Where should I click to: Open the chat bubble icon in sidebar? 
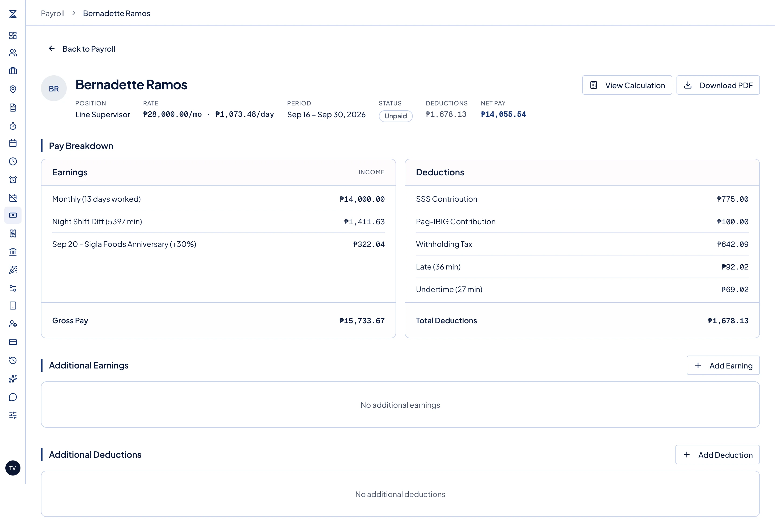coord(13,397)
